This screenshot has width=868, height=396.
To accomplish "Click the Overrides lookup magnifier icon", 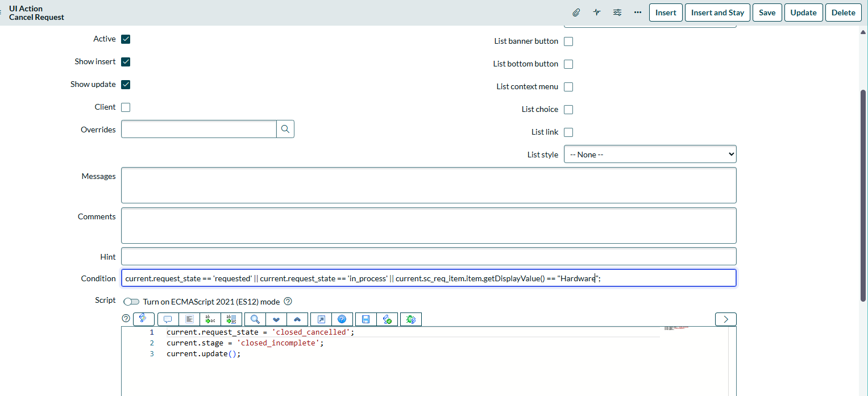I will 285,130.
